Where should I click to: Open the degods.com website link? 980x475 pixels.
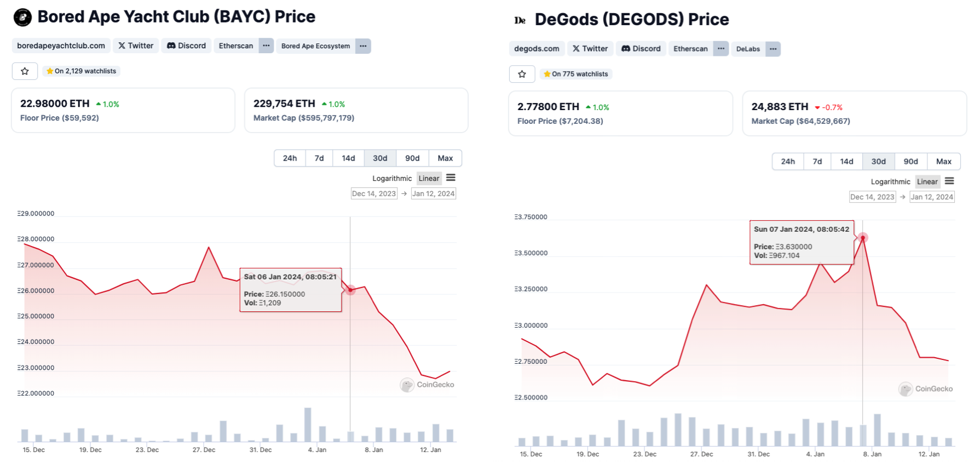coord(537,49)
